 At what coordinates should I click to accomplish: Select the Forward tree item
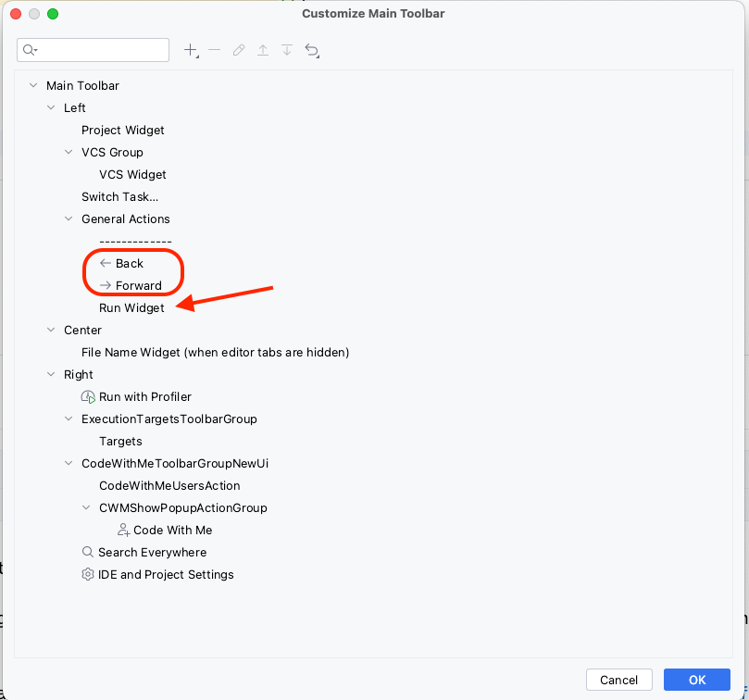(x=139, y=285)
